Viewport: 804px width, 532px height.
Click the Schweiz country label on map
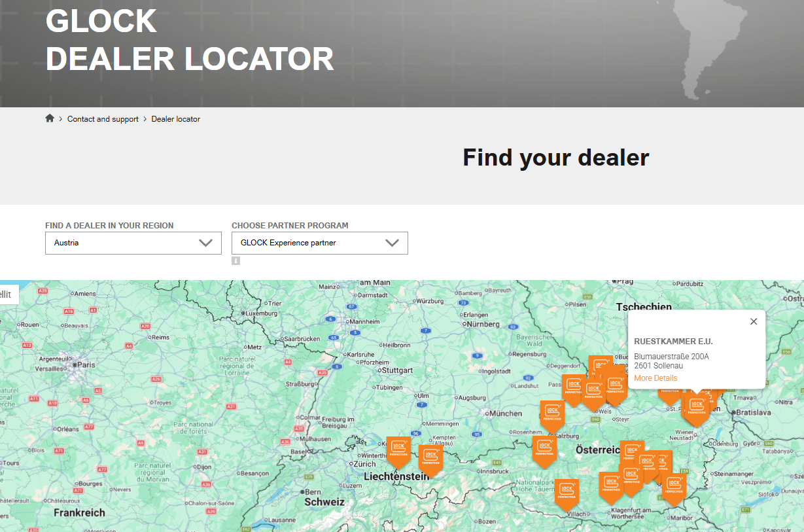(324, 502)
